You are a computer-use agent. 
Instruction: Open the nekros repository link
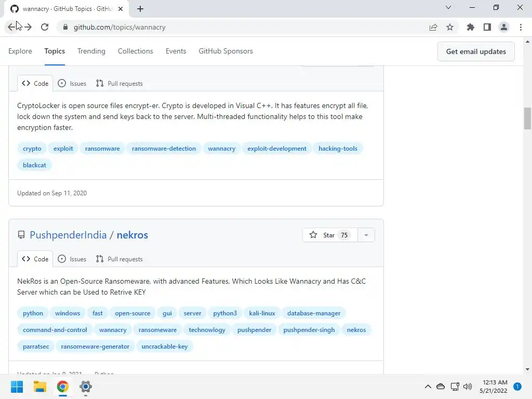(132, 235)
